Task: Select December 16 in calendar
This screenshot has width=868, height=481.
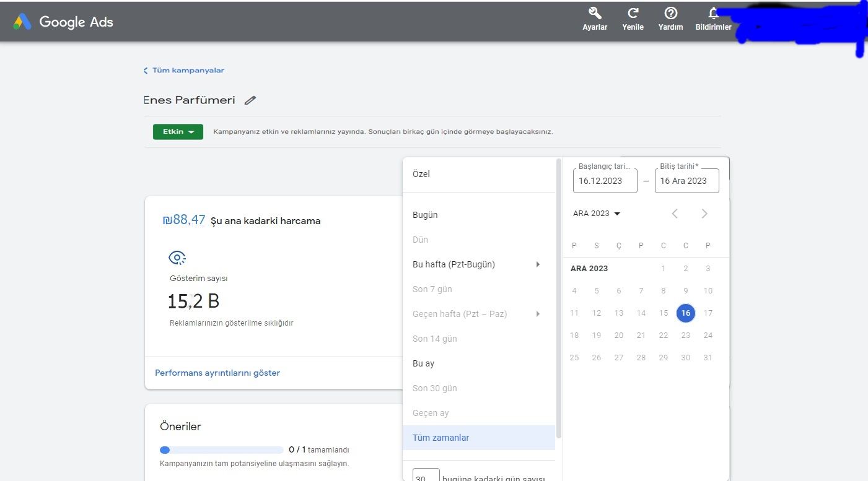Action: (686, 313)
